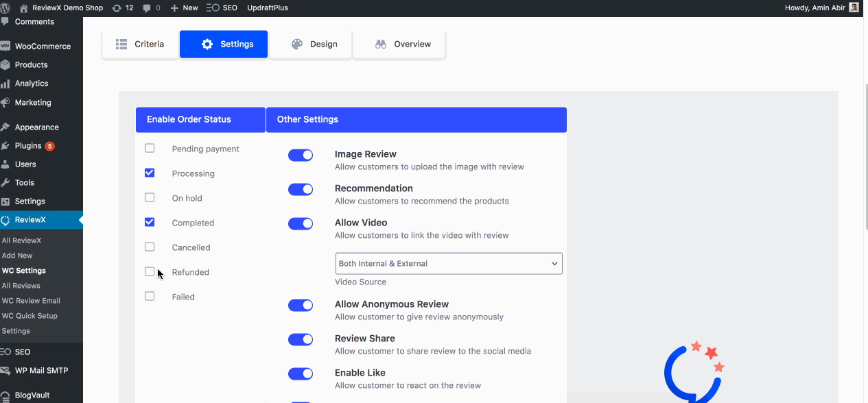
Task: Enable the Pending payment checkbox
Action: pos(150,148)
